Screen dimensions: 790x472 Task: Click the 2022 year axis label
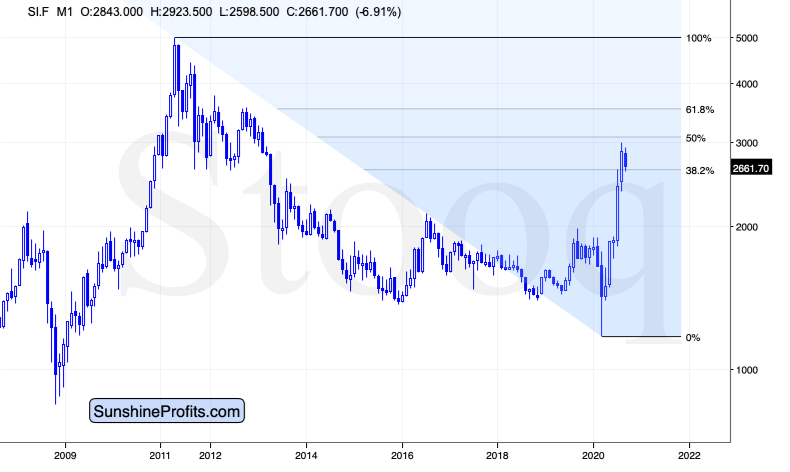(x=689, y=456)
